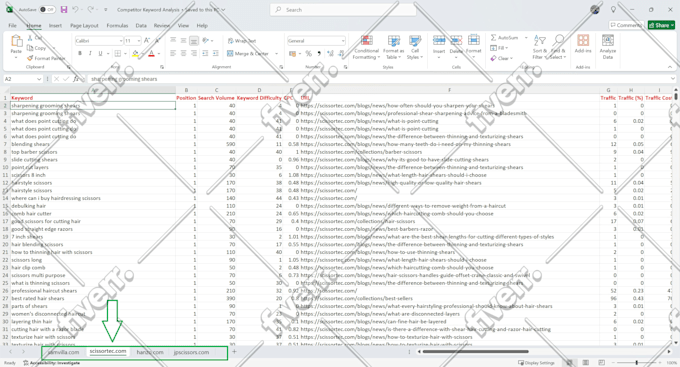The image size is (680, 367).
Task: Toggle Underline formatting
Action: tap(100, 53)
